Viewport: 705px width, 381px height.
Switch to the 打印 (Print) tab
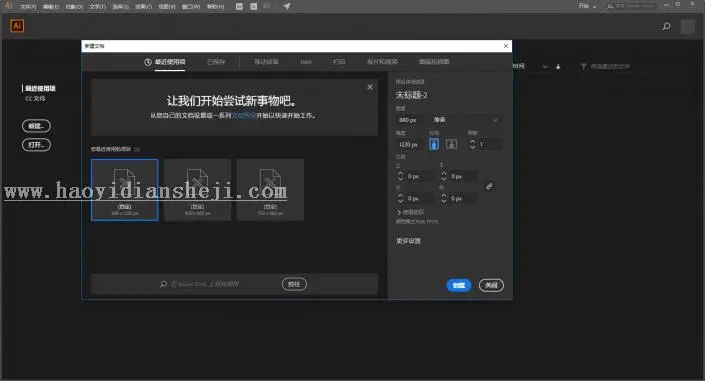coord(339,62)
